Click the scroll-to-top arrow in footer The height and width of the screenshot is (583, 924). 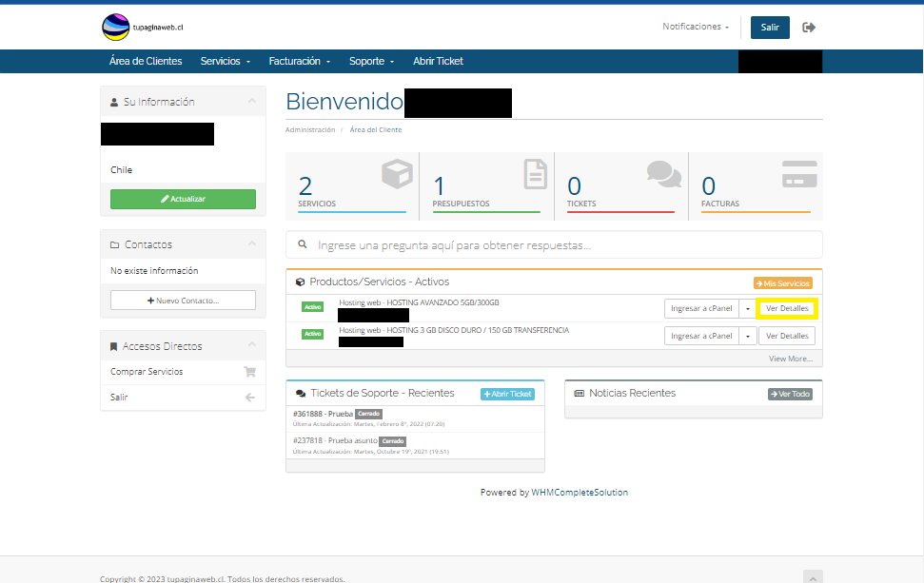tap(812, 576)
